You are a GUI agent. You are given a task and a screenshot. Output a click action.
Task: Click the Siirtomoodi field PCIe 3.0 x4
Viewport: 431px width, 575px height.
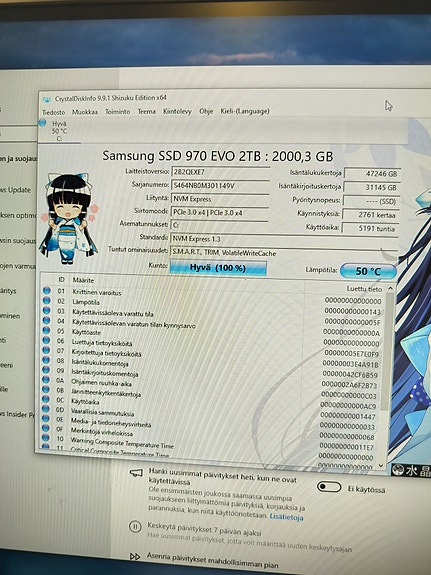coord(220,212)
